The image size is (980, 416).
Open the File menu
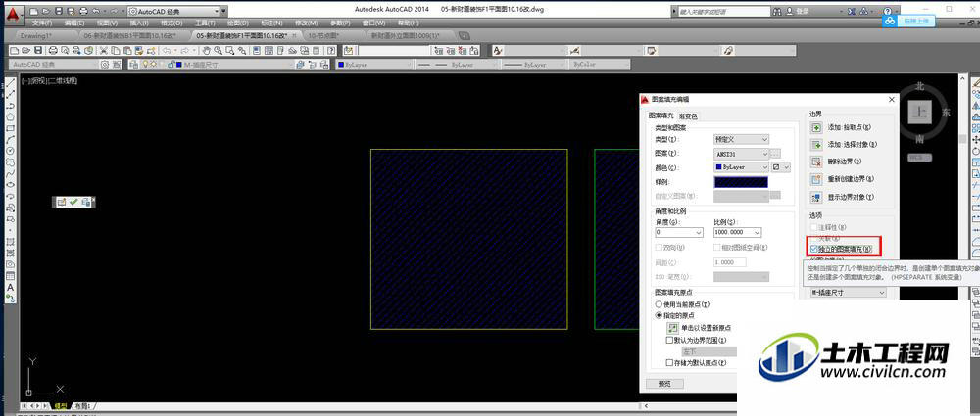[x=42, y=23]
